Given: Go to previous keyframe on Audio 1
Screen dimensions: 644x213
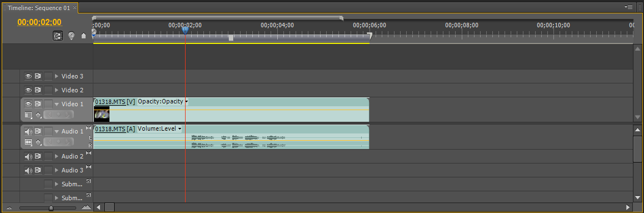Looking at the screenshot, I should point(49,142).
